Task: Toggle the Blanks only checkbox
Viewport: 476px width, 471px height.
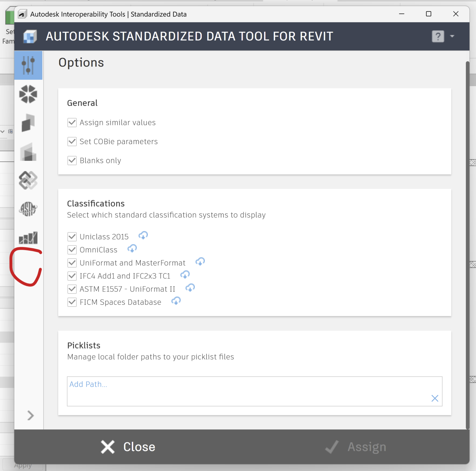Action: [x=72, y=160]
